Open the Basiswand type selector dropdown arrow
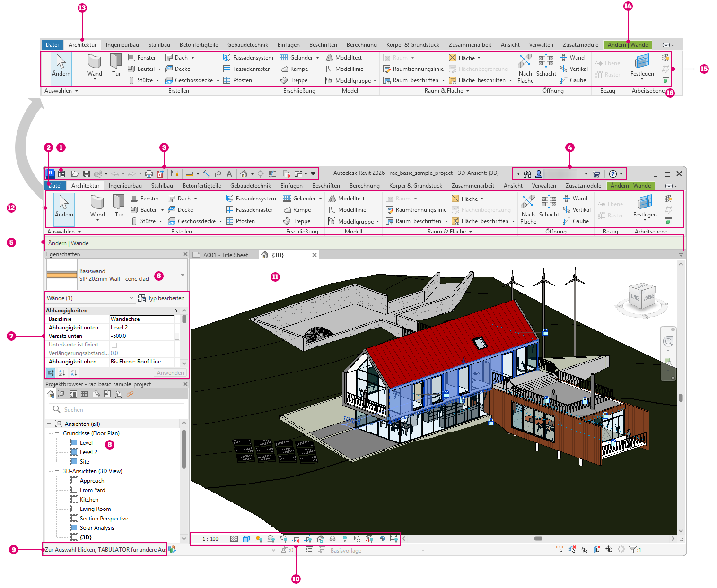 pyautogui.click(x=183, y=275)
